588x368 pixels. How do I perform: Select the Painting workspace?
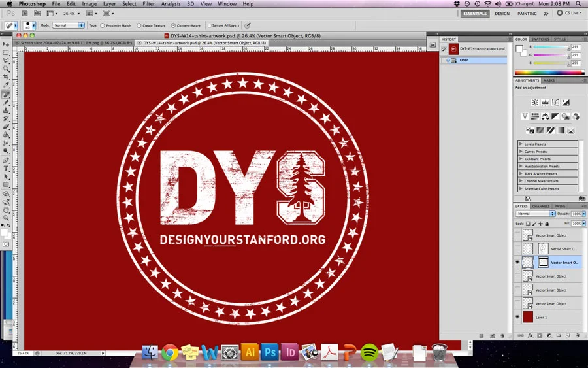(527, 14)
